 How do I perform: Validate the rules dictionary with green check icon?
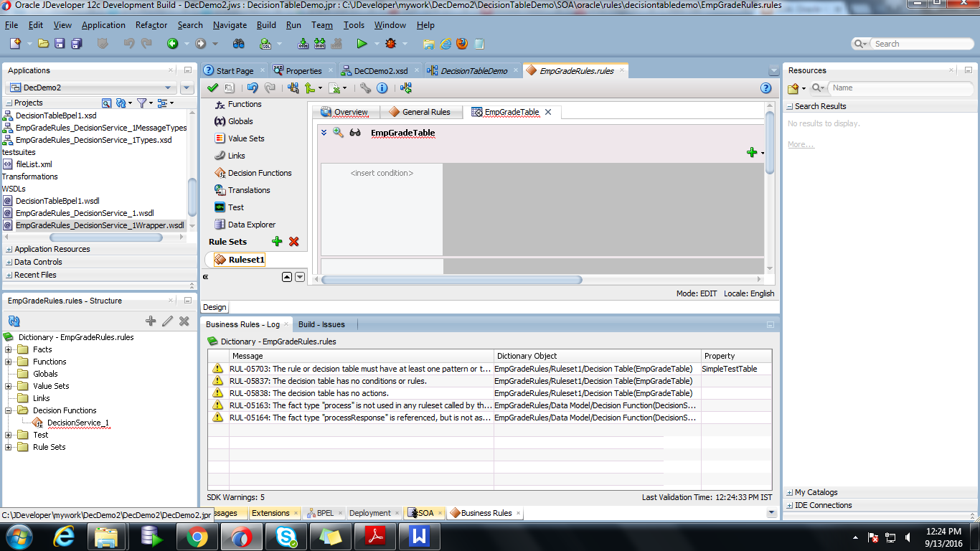click(212, 88)
